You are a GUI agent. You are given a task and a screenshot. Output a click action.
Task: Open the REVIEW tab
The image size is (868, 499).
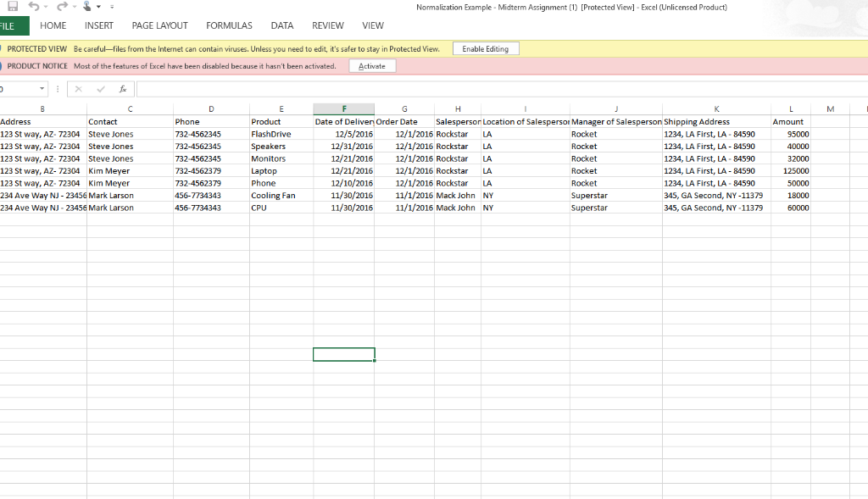(x=328, y=26)
